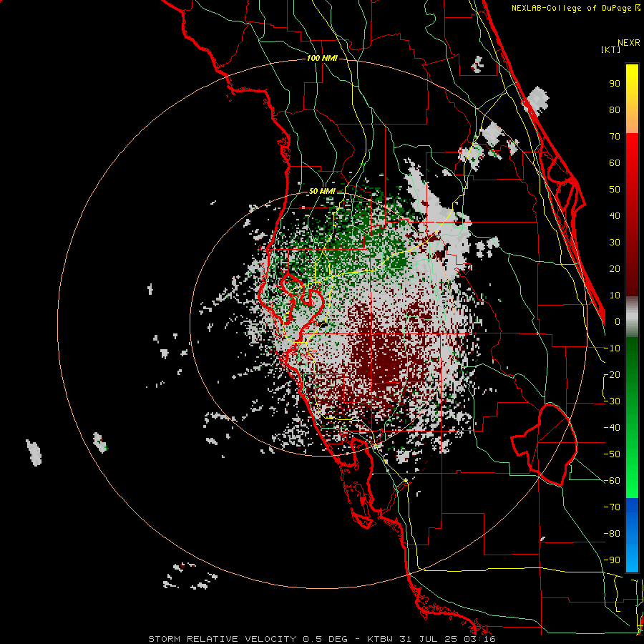This screenshot has width=644, height=644.
Task: Pick the light blue segment at the bottom of the color bar
Action: click(632, 557)
